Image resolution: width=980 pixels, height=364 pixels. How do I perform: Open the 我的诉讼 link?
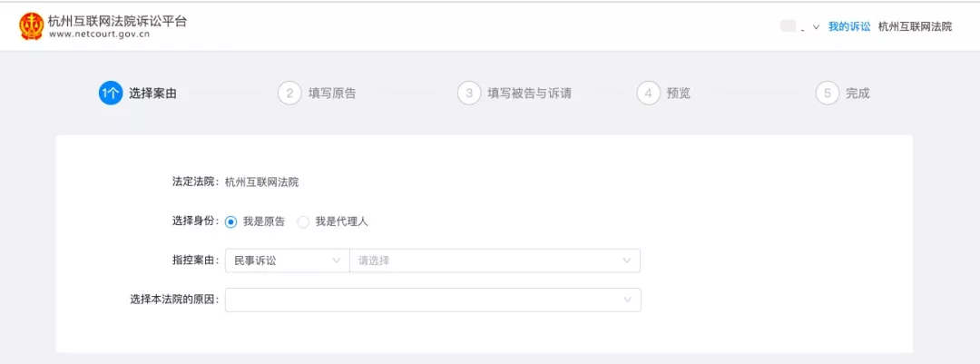tap(849, 26)
